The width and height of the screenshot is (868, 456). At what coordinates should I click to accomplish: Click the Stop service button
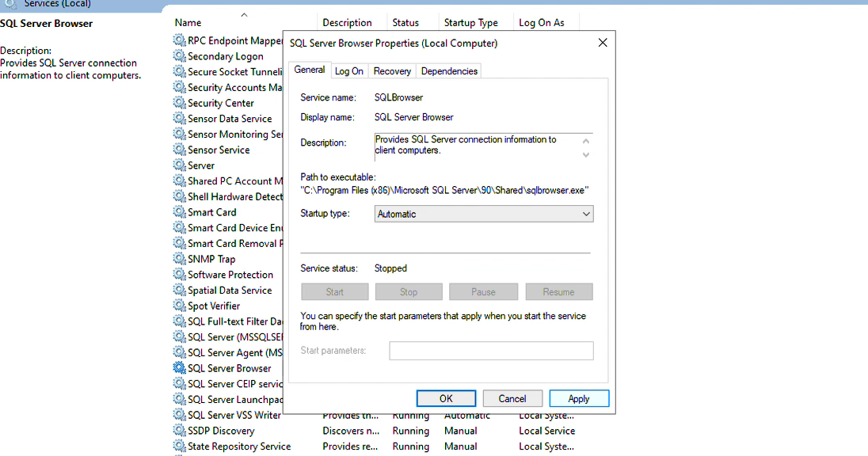(409, 291)
